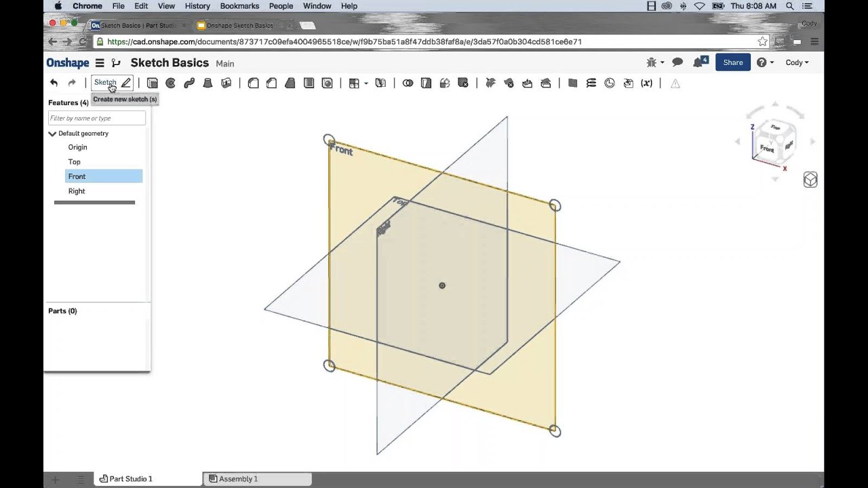Open the notifications bell icon
This screenshot has height=488, width=868.
700,62
